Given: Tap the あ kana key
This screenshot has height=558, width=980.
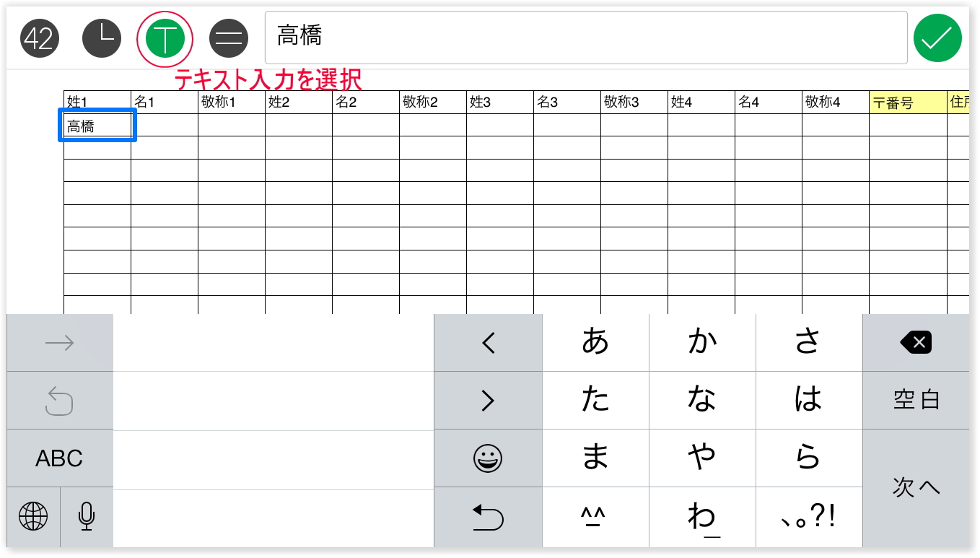Looking at the screenshot, I should point(595,343).
